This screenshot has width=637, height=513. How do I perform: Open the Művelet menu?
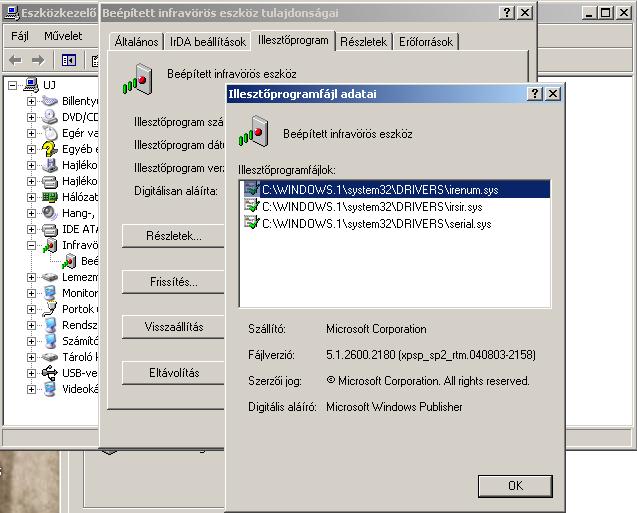[x=63, y=36]
